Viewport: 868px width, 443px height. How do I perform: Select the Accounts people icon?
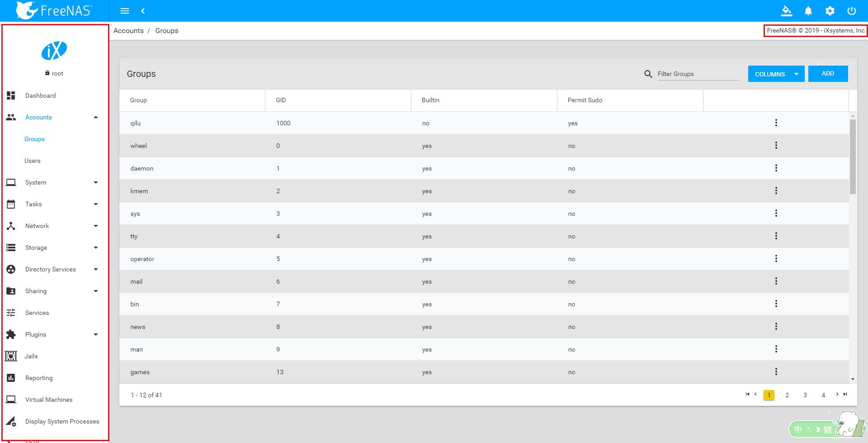(11, 117)
